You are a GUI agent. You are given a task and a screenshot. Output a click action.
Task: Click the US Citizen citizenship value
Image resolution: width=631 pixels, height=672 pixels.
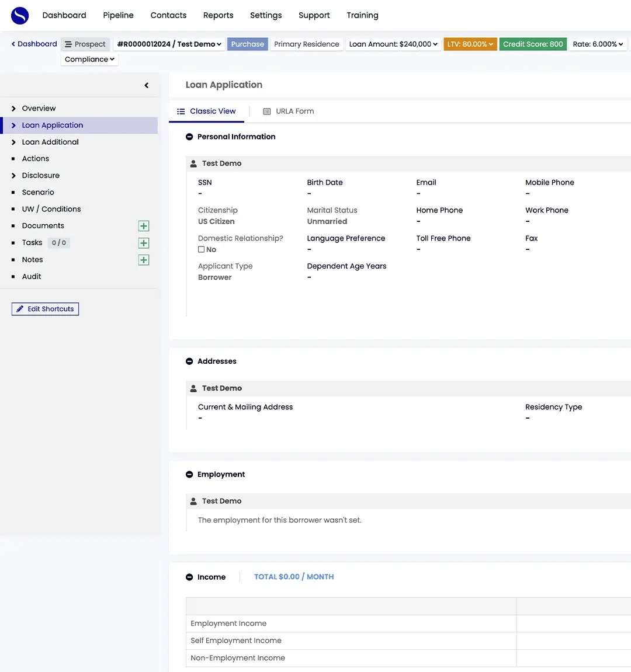[216, 222]
